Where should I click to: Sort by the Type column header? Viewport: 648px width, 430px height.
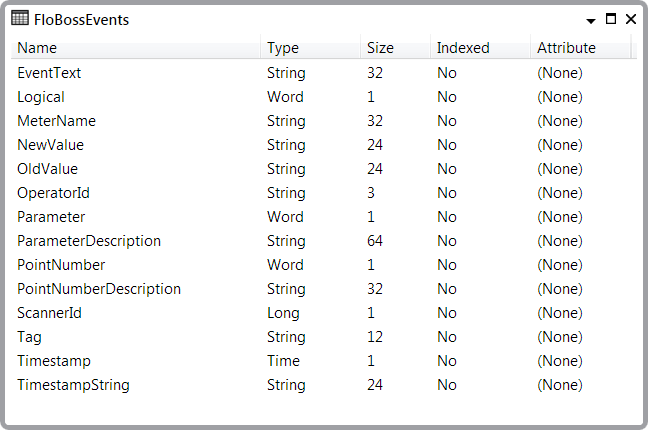tap(311, 48)
